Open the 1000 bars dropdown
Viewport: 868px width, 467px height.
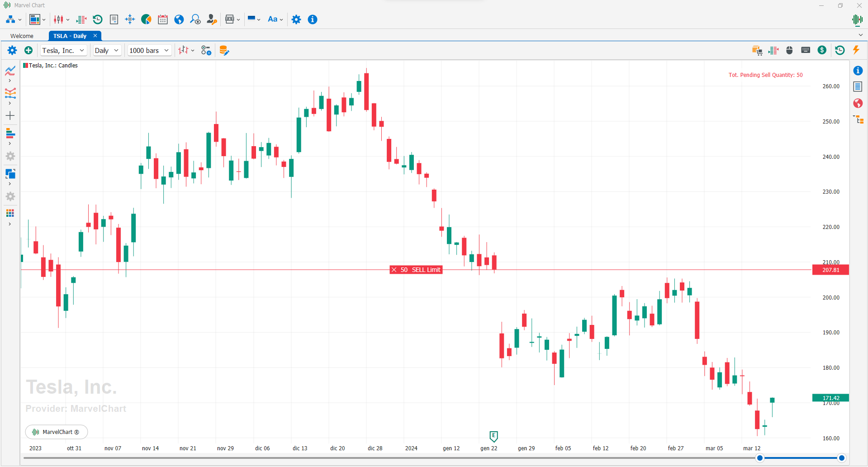149,50
